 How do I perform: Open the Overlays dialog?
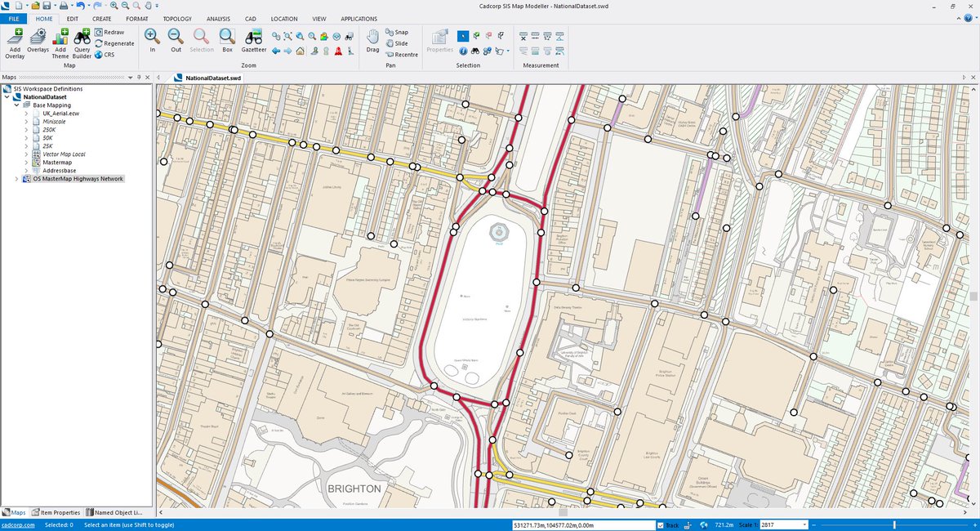click(x=38, y=42)
